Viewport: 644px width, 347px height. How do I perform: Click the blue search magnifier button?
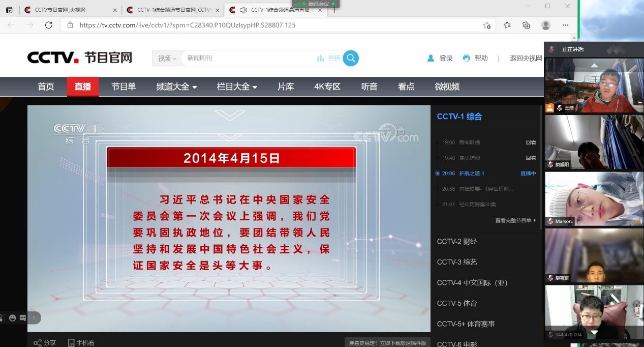pos(350,59)
